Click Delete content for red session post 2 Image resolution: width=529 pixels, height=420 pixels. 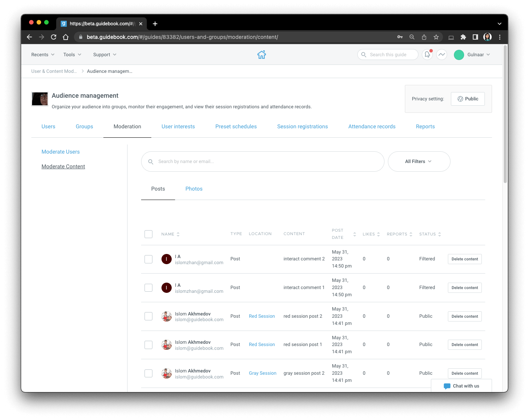click(x=464, y=316)
